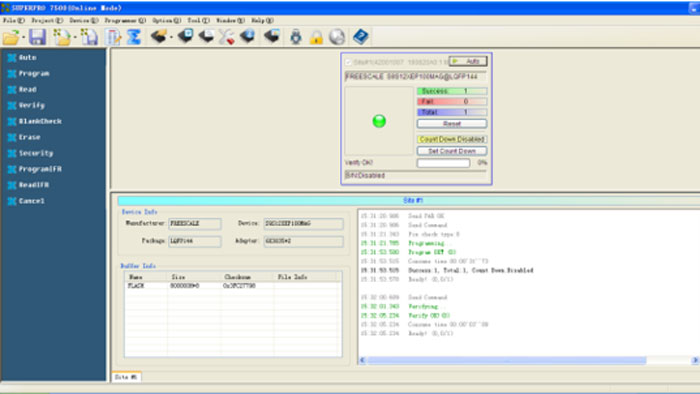Click the File Info column header
Screen dimensions: 700x394
click(305, 277)
